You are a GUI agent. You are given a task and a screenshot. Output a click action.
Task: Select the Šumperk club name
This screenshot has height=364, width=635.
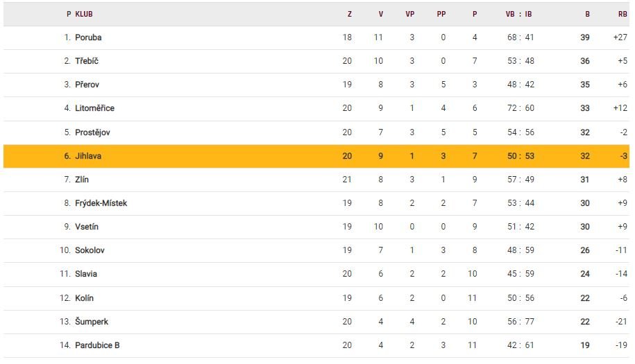point(92,322)
